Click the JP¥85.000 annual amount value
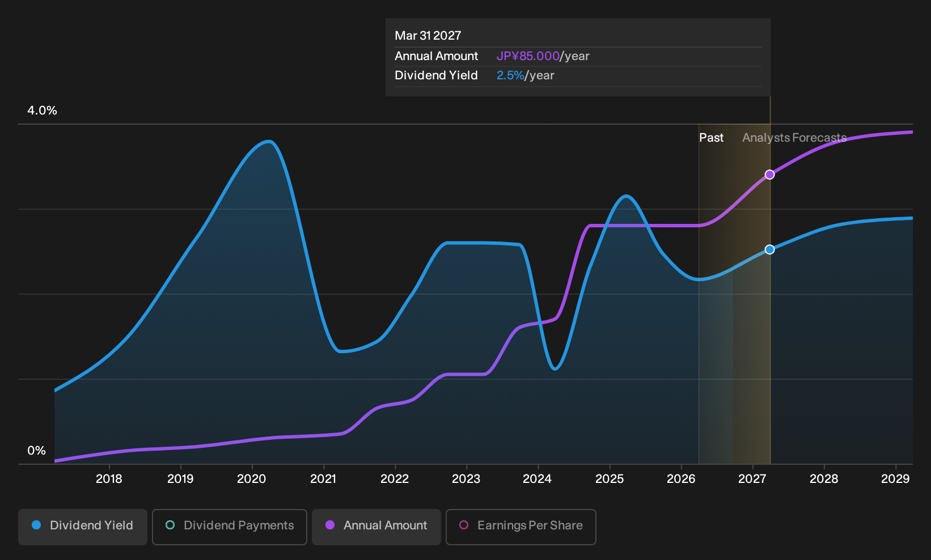The image size is (931, 560). pos(528,56)
